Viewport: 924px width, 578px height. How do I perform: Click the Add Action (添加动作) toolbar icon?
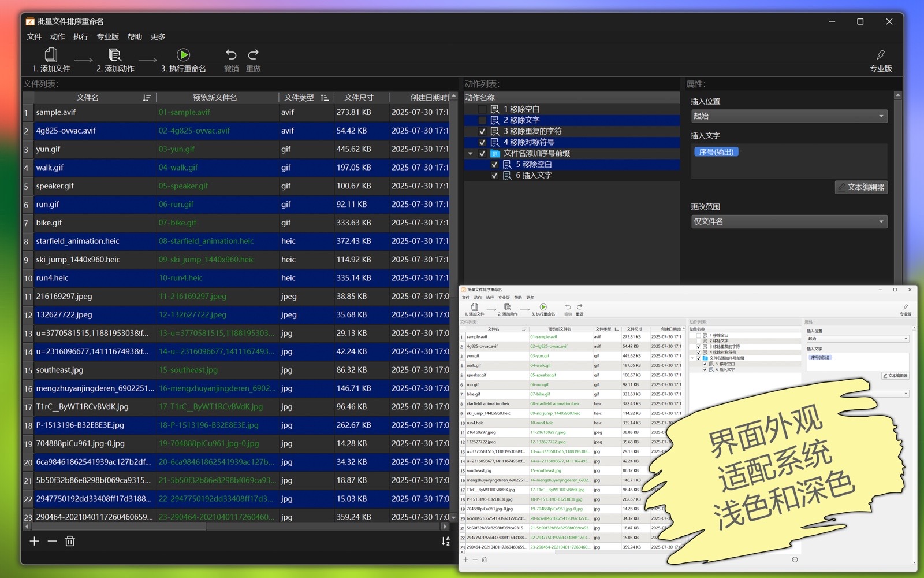[x=115, y=55]
